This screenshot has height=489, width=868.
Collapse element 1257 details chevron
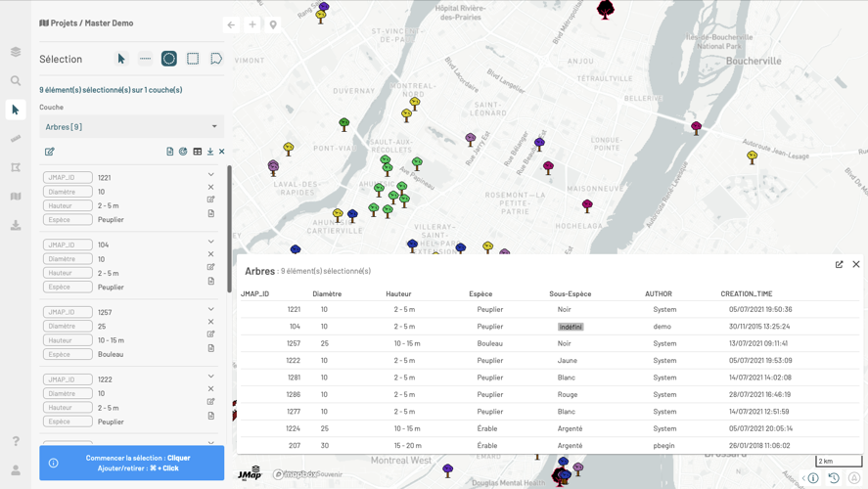pyautogui.click(x=210, y=309)
